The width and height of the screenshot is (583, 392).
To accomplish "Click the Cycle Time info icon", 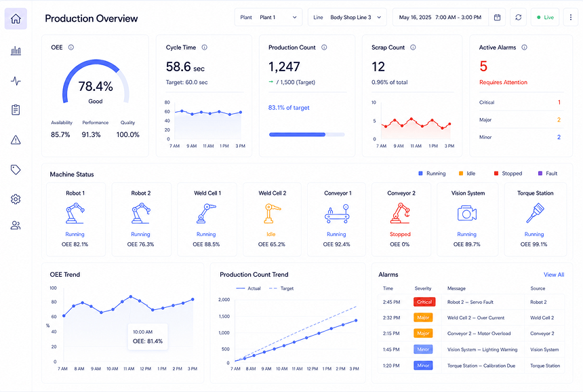I will click(x=205, y=47).
